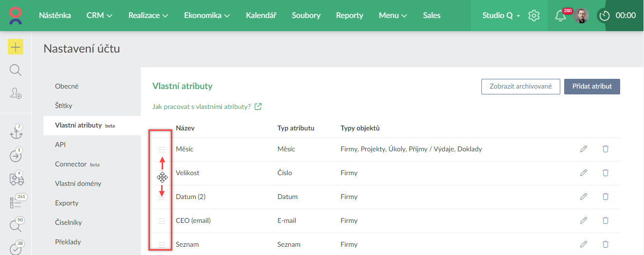Delete the Datum (2) attribute
This screenshot has width=644, height=255.
coord(606,197)
